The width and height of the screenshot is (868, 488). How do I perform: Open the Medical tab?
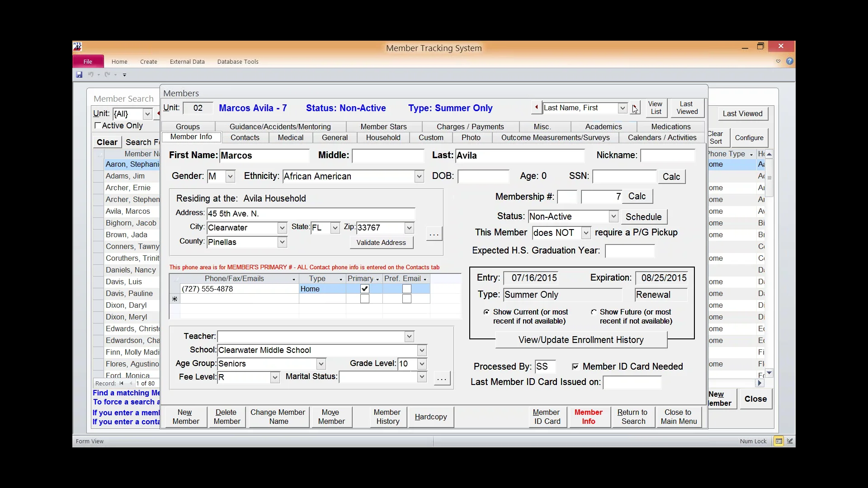click(291, 137)
